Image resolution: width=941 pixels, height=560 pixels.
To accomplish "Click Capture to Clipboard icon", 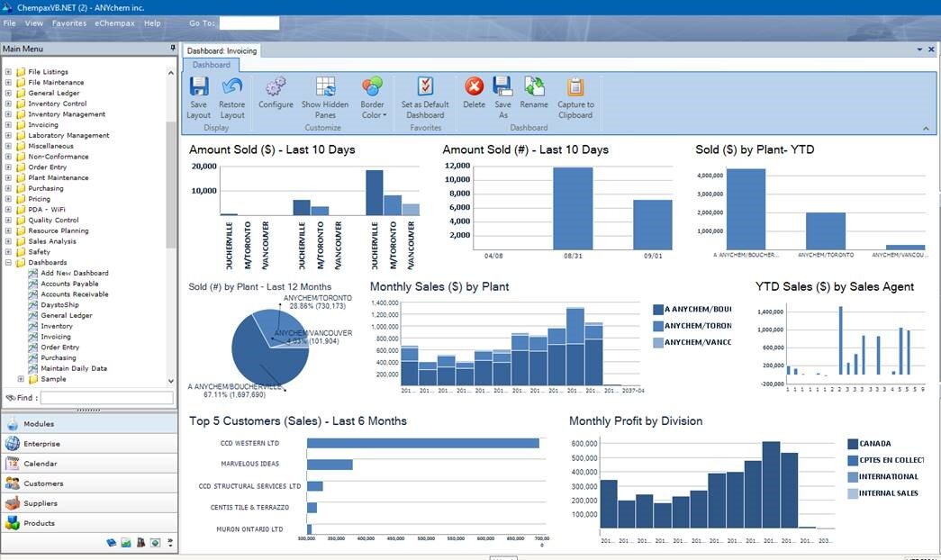I will click(x=575, y=87).
